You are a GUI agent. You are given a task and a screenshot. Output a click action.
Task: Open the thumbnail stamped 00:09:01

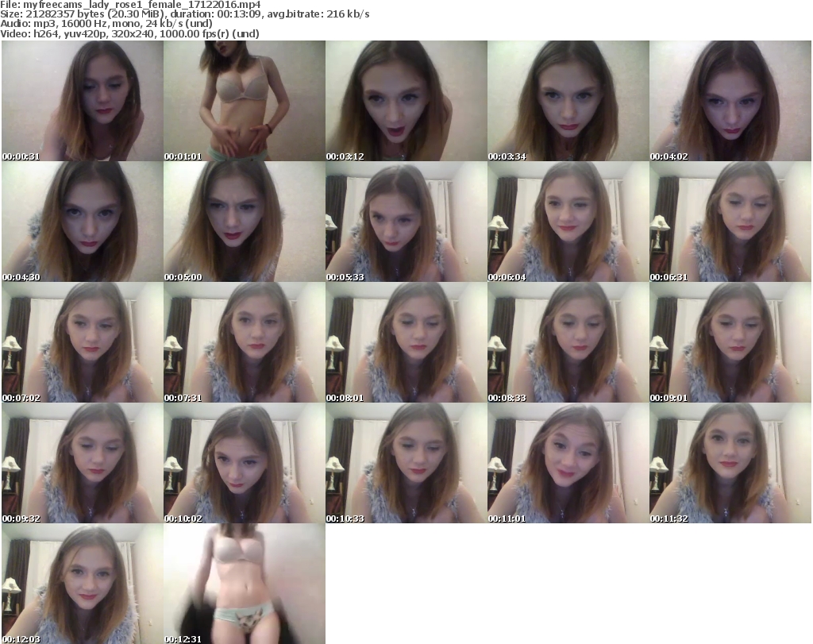pyautogui.click(x=730, y=342)
